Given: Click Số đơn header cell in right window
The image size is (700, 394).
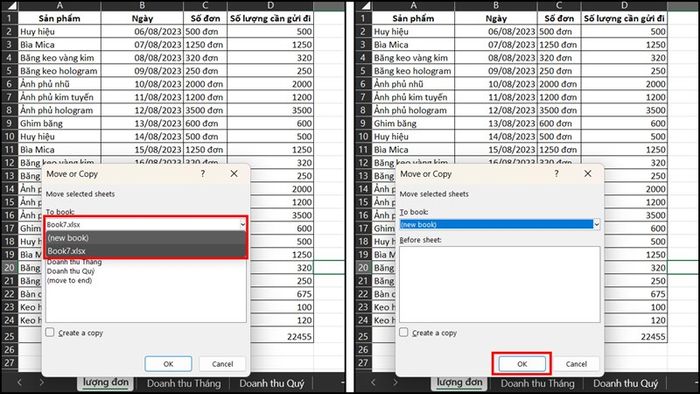Looking at the screenshot, I should coord(559,18).
